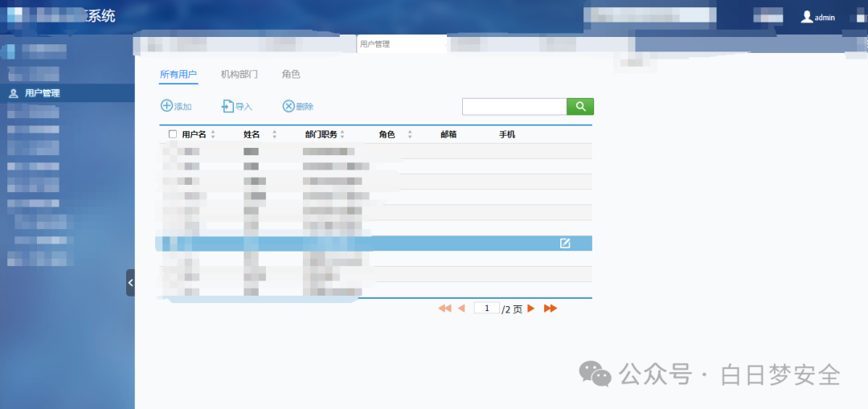Viewport: 868px width, 409px height.
Task: Switch to the 角色 tab
Action: tap(291, 74)
